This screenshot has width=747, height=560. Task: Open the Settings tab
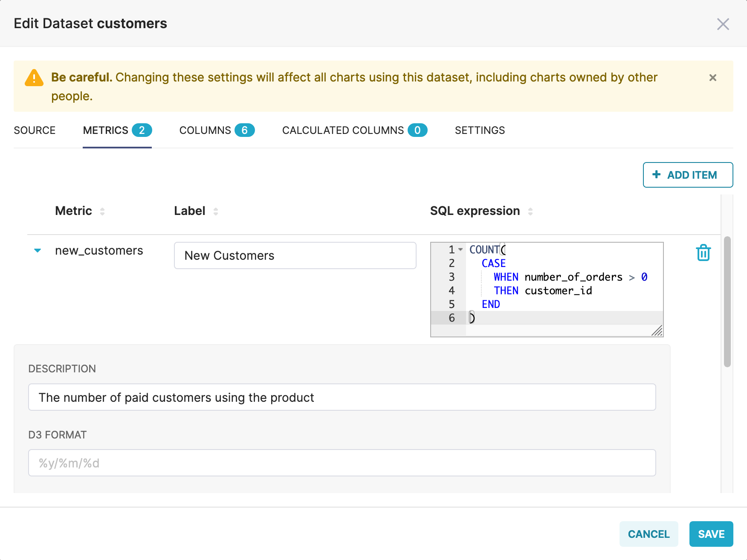click(480, 131)
